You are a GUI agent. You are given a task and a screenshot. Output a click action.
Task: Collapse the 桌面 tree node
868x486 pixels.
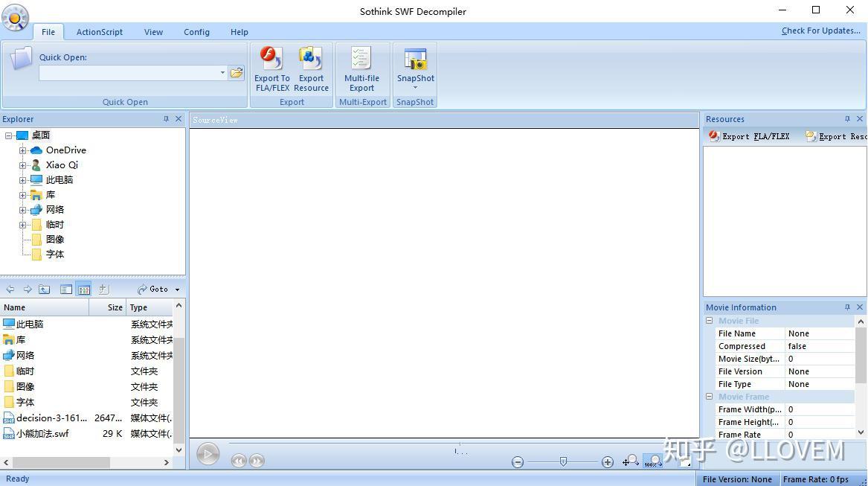coord(9,135)
